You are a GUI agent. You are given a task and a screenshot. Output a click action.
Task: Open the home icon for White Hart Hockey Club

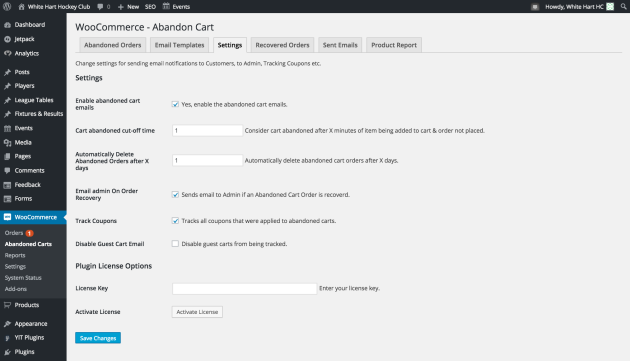(x=21, y=6)
